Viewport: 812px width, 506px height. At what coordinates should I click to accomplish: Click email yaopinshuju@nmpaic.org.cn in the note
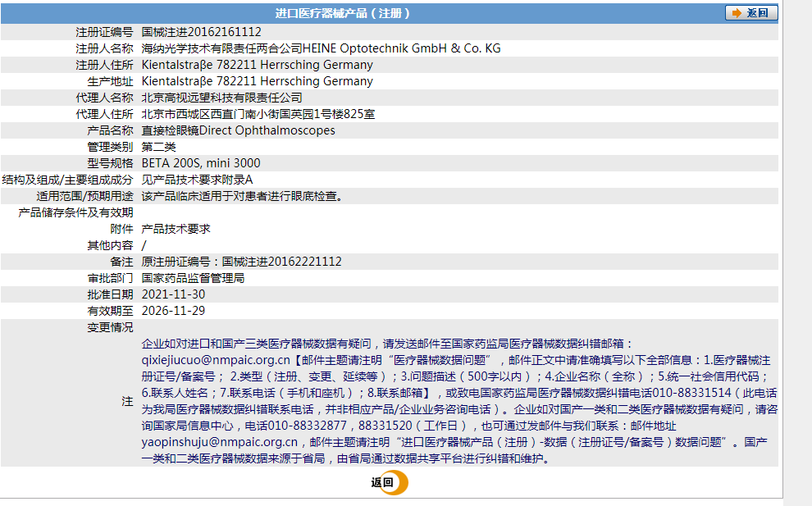point(220,442)
